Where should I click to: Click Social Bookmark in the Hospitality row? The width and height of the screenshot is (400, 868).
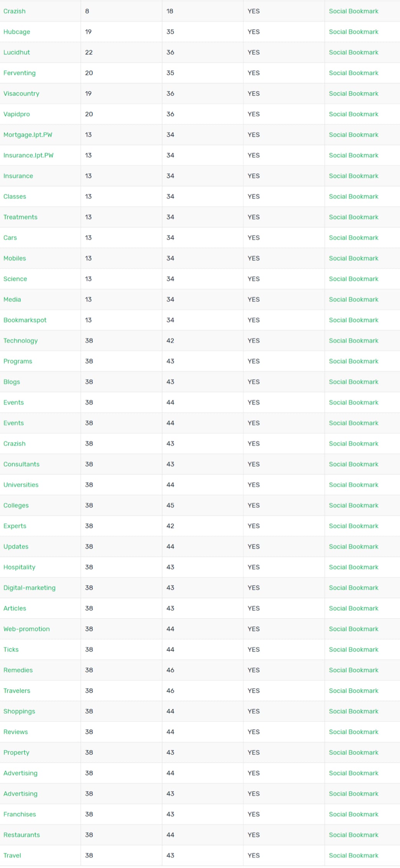[x=354, y=567]
